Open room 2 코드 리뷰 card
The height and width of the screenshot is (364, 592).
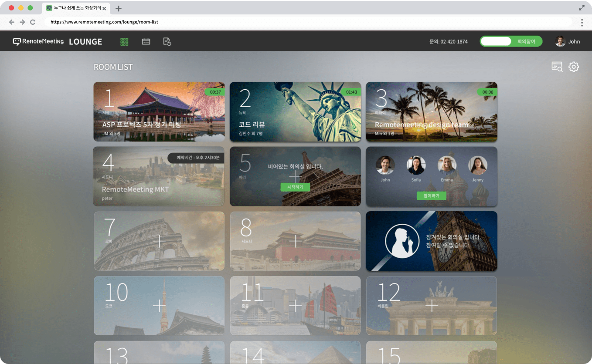pos(296,112)
